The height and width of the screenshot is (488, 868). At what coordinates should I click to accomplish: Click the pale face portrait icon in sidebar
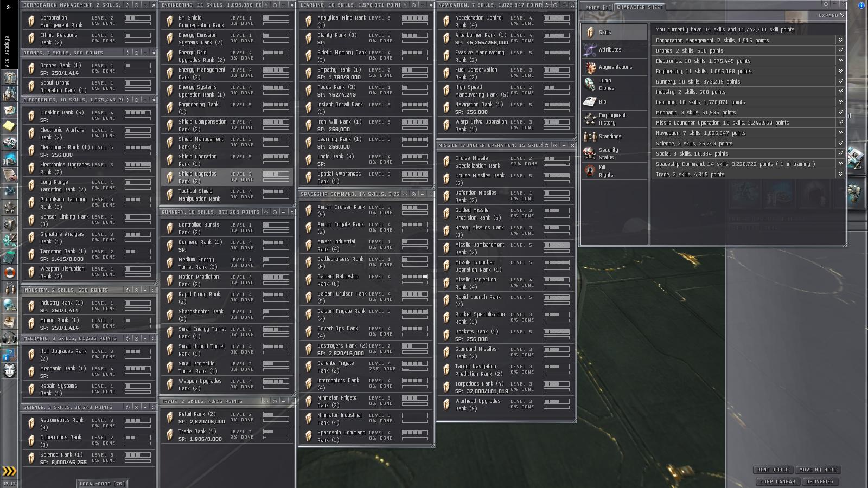click(9, 371)
